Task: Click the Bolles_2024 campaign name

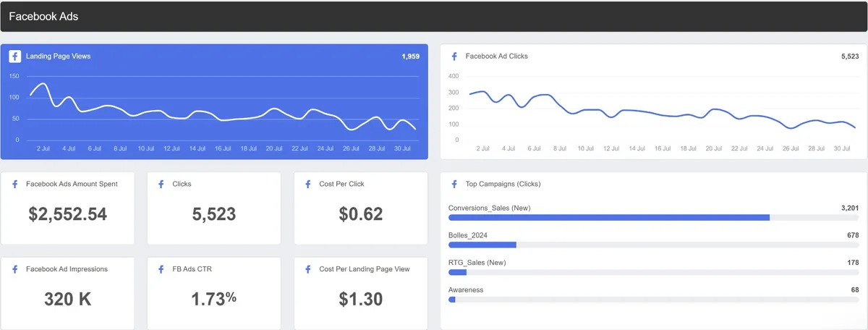Action: click(x=469, y=235)
